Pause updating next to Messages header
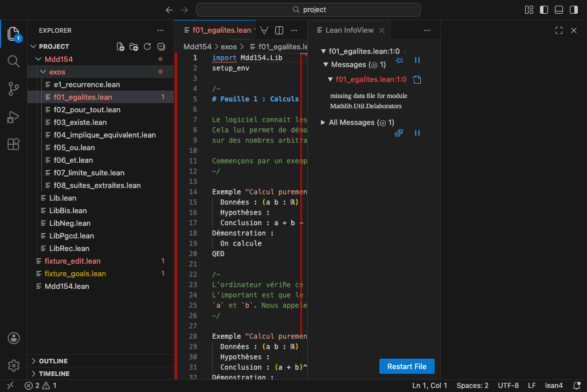This screenshot has height=392, width=587. tap(417, 60)
